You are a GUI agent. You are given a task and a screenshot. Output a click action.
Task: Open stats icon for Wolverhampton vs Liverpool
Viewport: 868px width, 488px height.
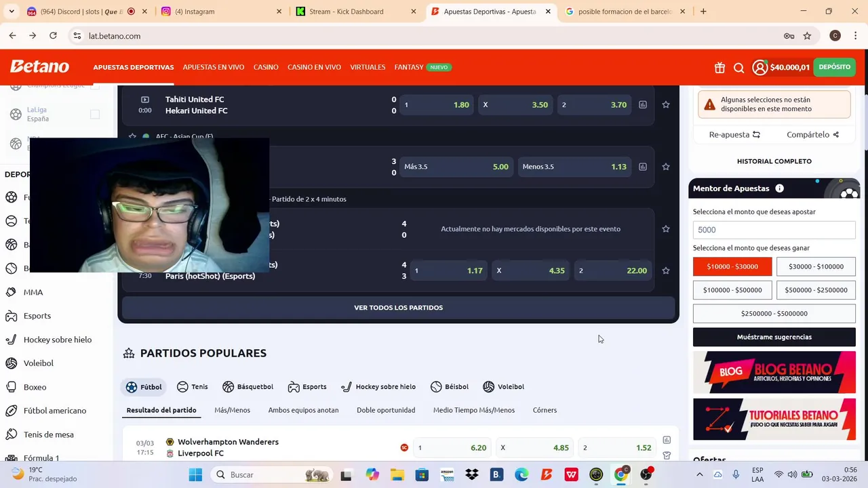click(x=667, y=440)
